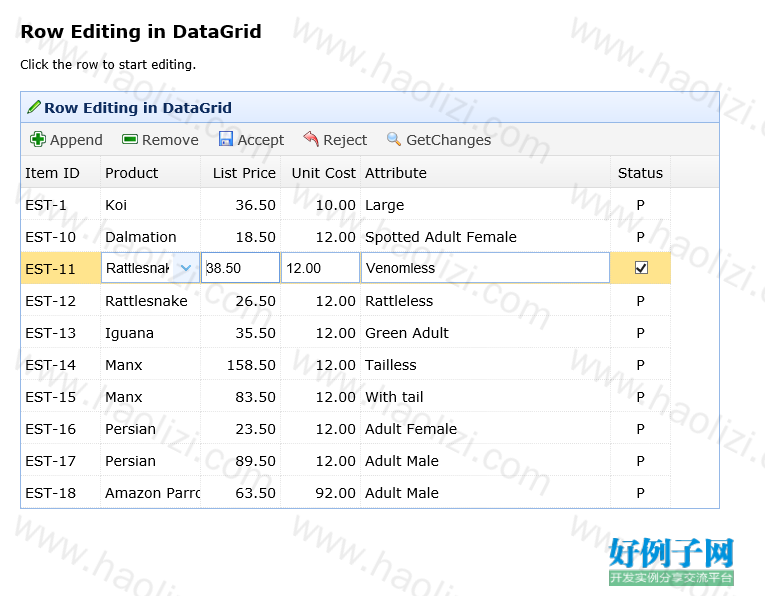Click the green minus Remove icon
Image resolution: width=765 pixels, height=596 pixels.
click(x=130, y=139)
